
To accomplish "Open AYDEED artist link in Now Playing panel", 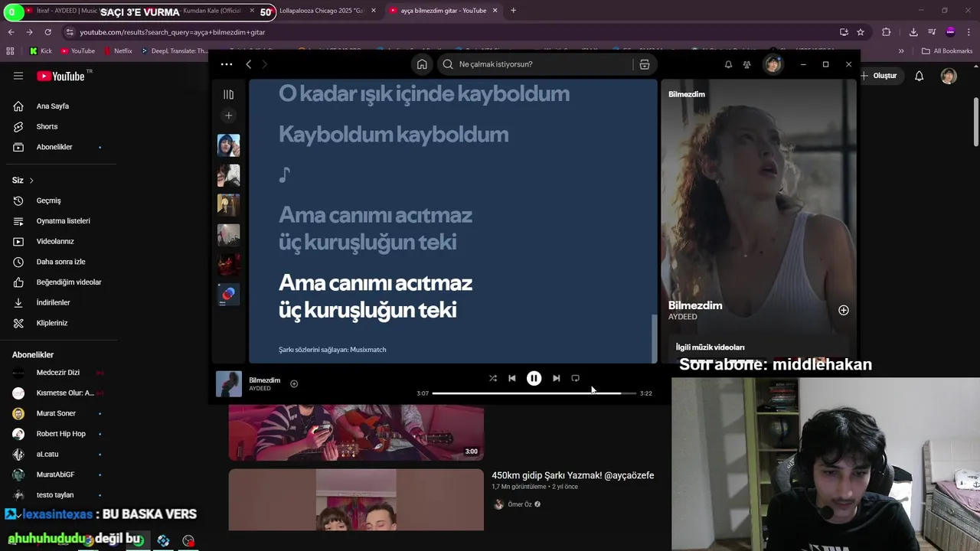I will (x=683, y=317).
